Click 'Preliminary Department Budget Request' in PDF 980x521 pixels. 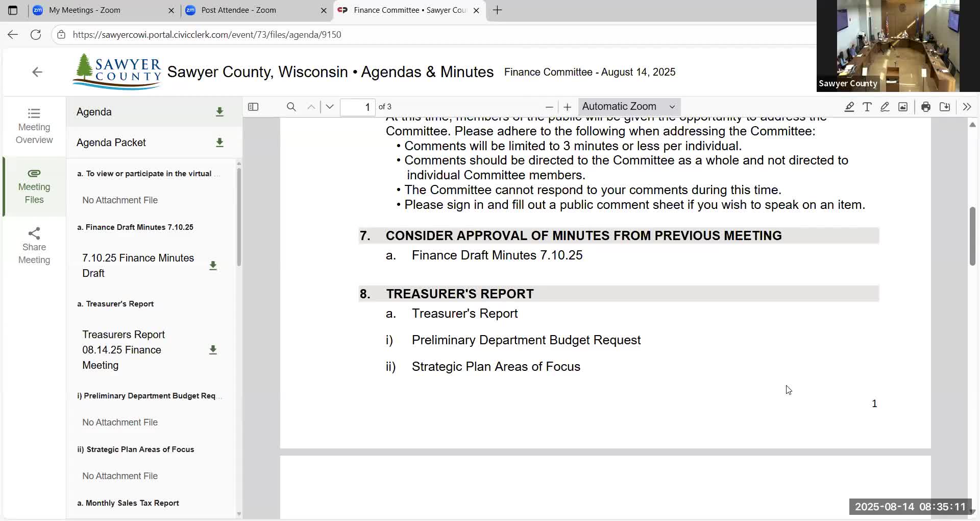[x=526, y=340]
